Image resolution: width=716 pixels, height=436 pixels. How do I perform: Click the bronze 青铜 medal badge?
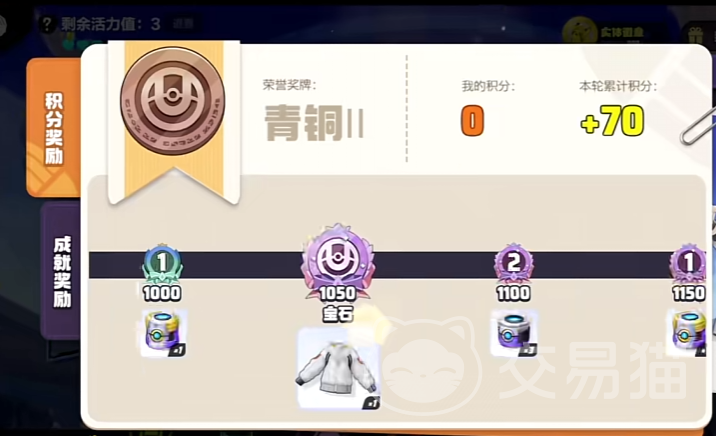[x=173, y=101]
